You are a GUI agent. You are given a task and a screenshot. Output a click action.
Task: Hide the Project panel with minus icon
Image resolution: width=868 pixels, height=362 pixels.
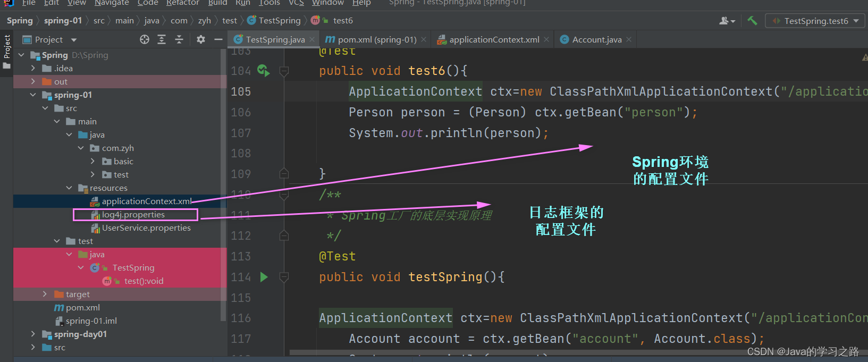218,39
